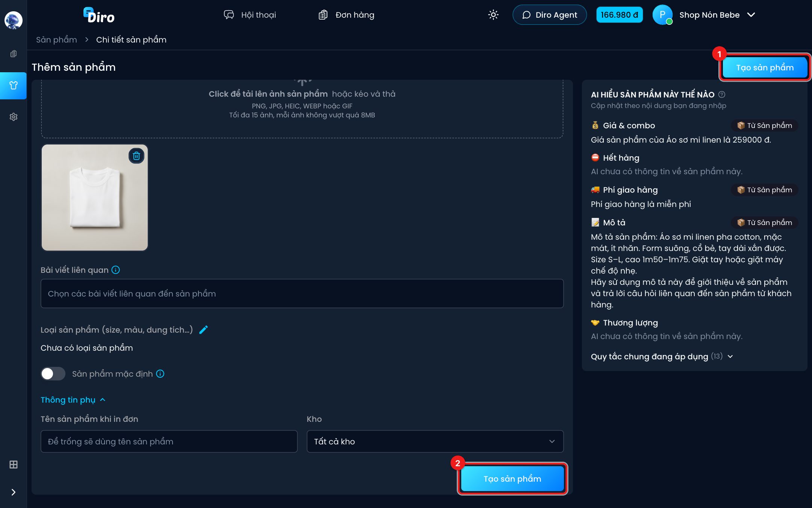This screenshot has width=812, height=508.
Task: Go to Sản phẩm breadcrumb
Action: point(56,40)
